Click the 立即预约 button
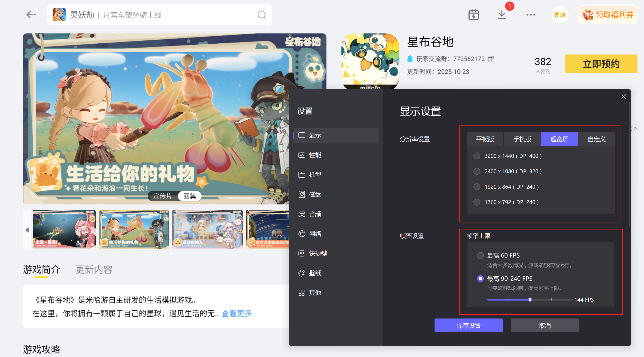 (x=601, y=64)
